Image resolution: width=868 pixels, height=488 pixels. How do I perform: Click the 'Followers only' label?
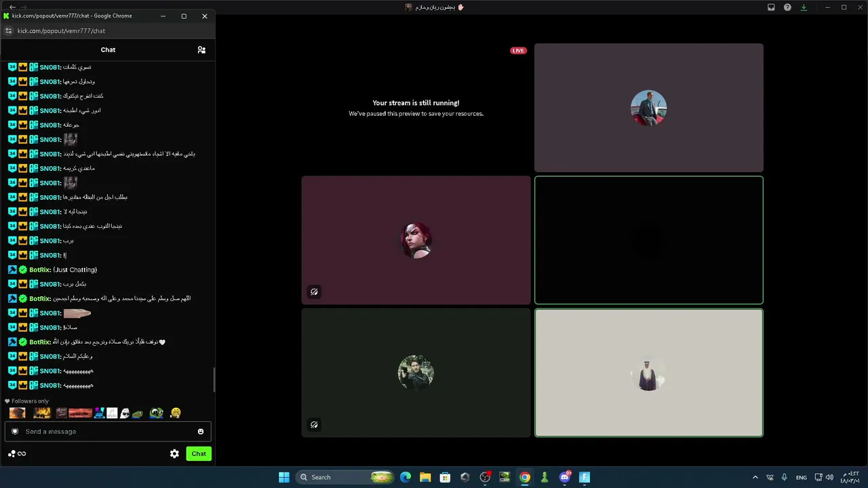(30, 401)
